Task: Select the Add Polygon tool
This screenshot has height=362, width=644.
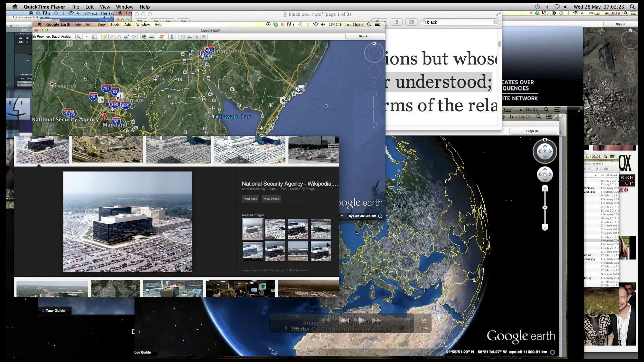Action: pyautogui.click(x=112, y=37)
